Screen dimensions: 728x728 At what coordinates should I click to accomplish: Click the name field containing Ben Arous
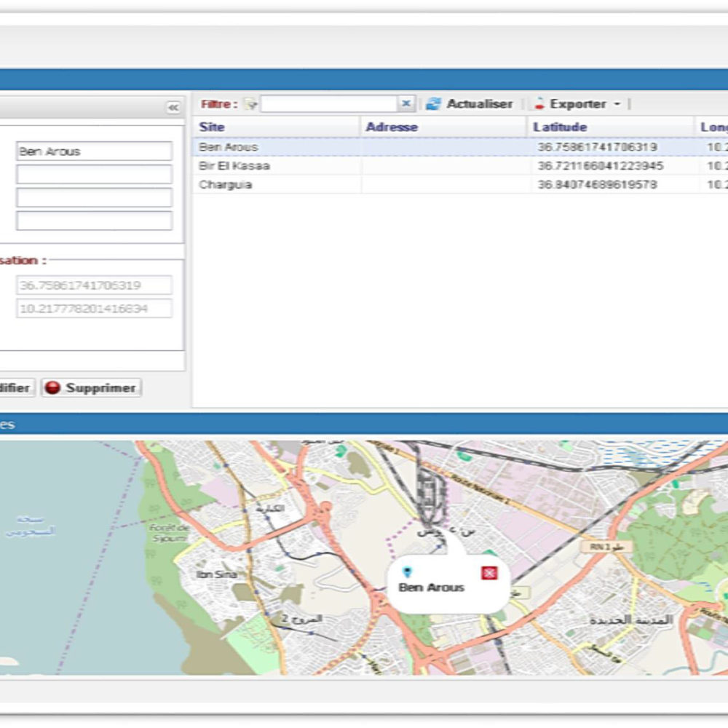pyautogui.click(x=94, y=151)
